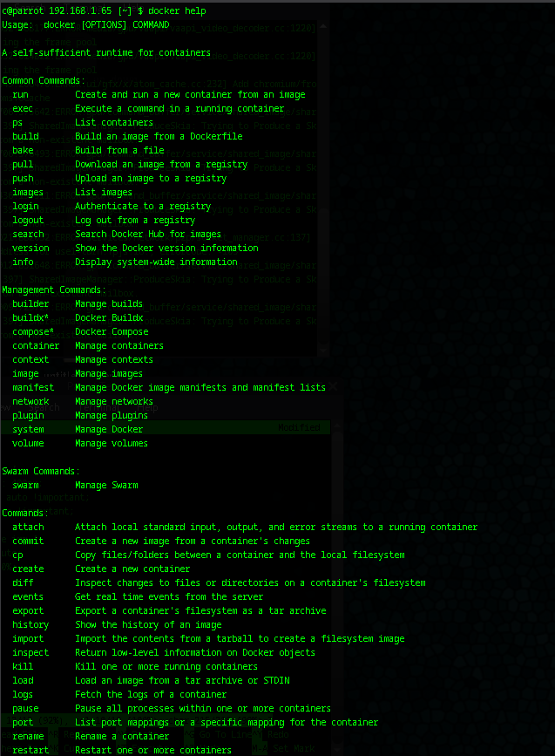Click the 'login' command entry

point(25,206)
